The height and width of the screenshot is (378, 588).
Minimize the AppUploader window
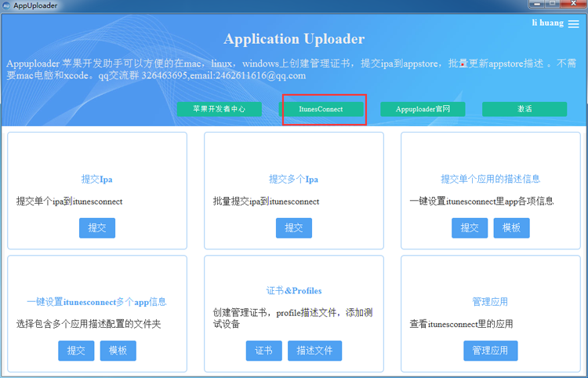pyautogui.click(x=537, y=4)
